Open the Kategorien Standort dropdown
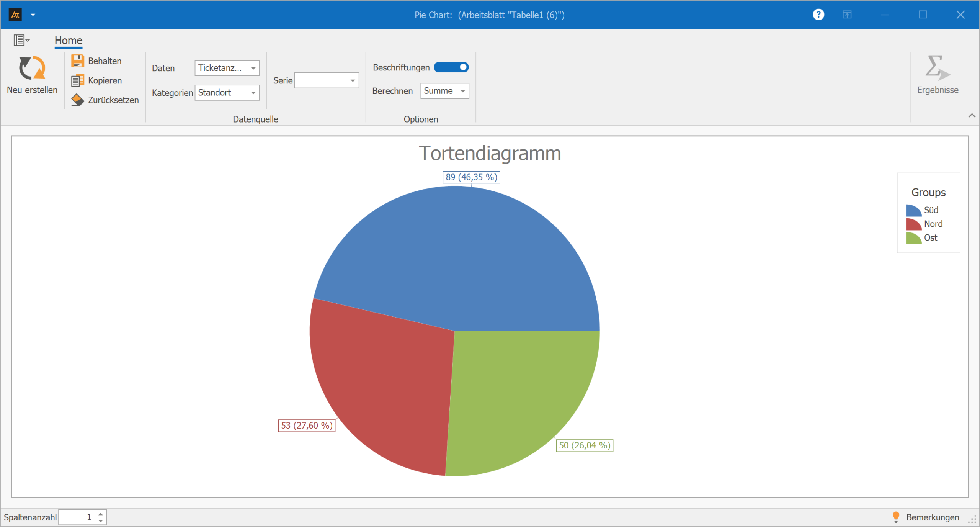 point(253,93)
